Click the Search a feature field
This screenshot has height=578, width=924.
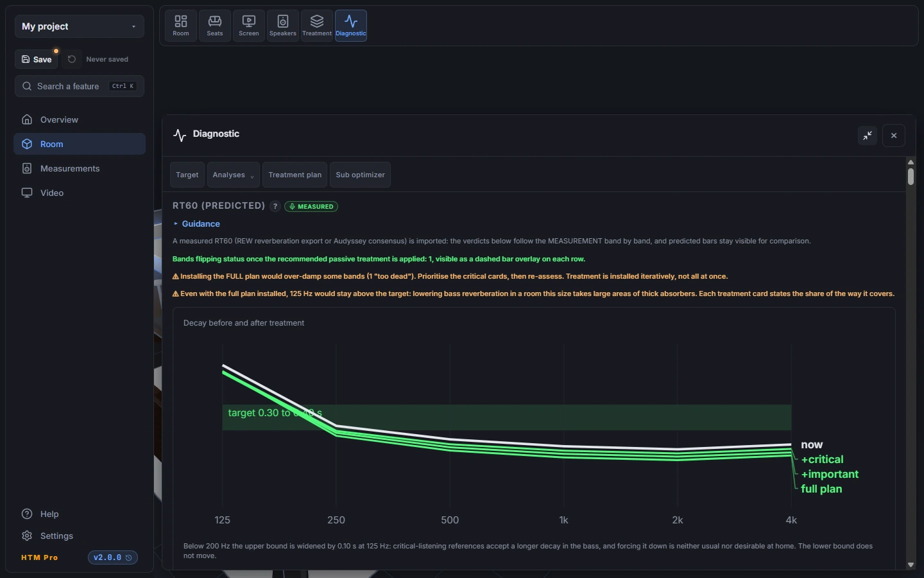pyautogui.click(x=80, y=86)
